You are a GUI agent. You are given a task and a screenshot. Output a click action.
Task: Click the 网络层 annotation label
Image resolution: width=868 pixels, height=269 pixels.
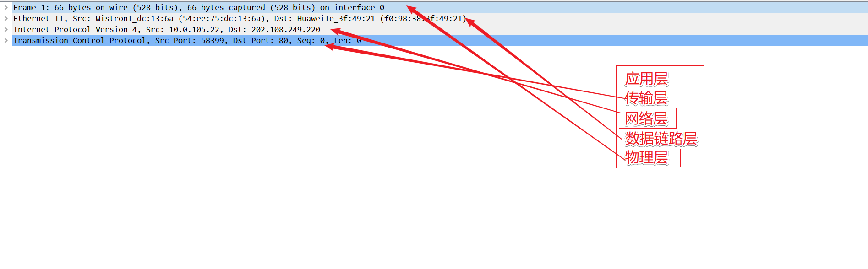[646, 118]
